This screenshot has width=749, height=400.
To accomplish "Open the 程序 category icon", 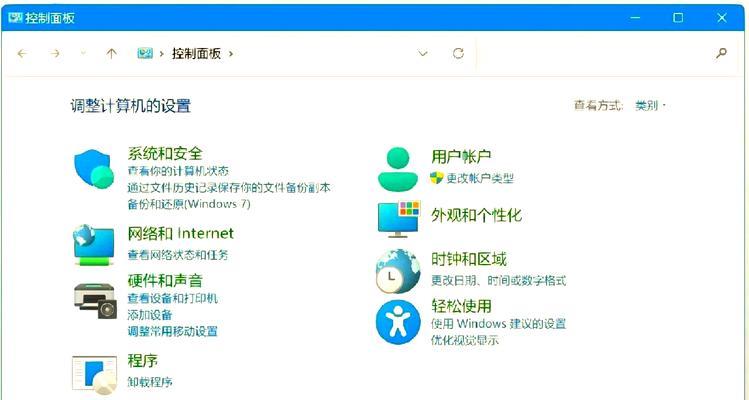I will (x=95, y=375).
